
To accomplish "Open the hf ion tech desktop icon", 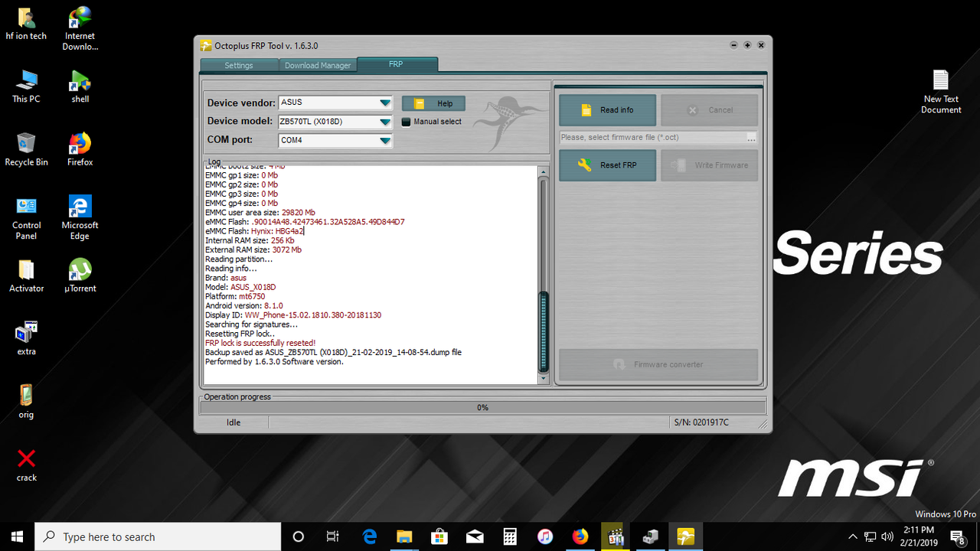I will 26,23.
